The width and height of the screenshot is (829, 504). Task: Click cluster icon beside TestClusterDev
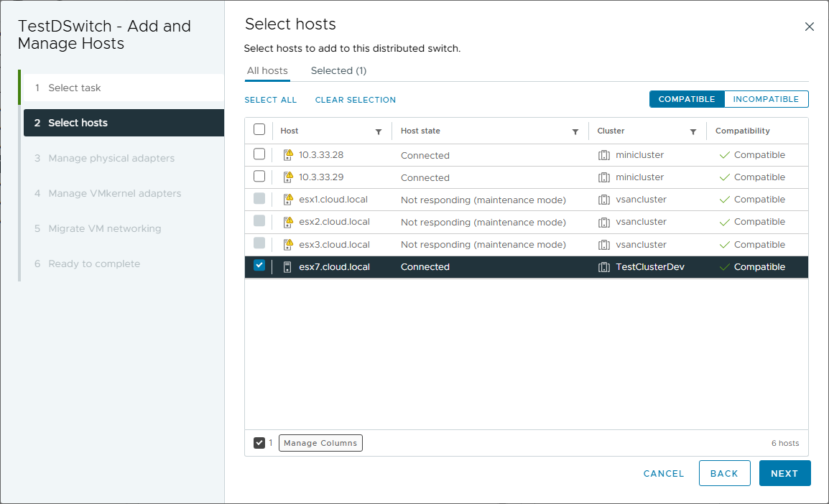tap(604, 267)
